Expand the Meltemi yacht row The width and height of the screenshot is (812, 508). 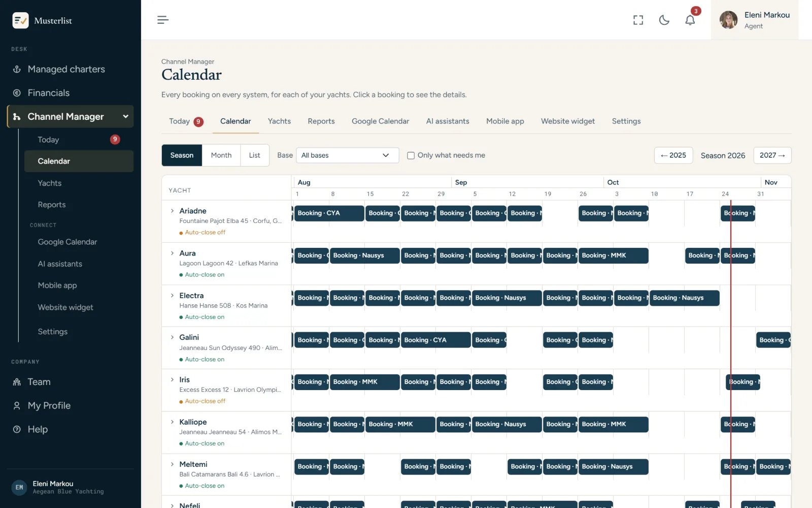click(172, 464)
